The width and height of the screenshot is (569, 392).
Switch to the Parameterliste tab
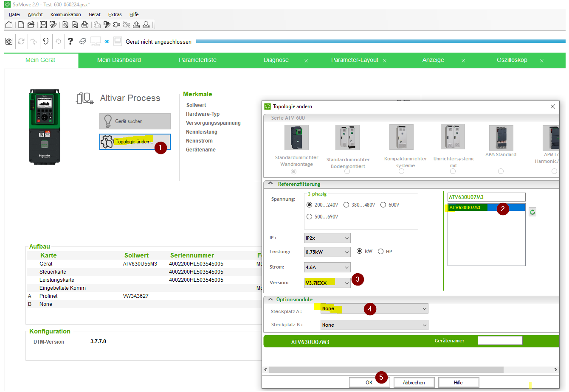pos(197,60)
